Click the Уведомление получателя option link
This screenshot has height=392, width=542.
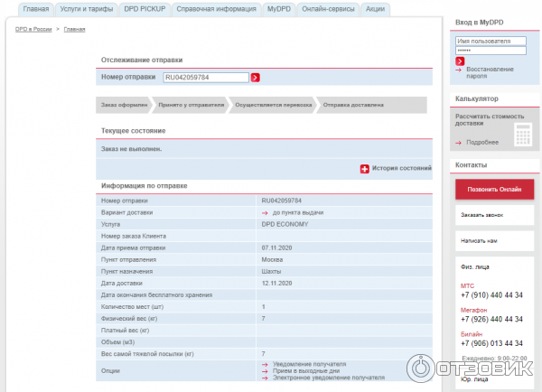(x=309, y=364)
